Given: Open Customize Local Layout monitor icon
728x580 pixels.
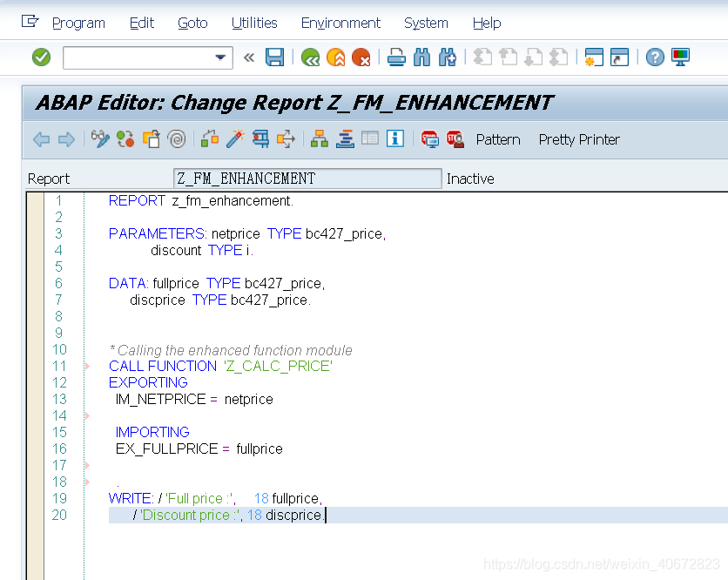Looking at the screenshot, I should click(680, 57).
